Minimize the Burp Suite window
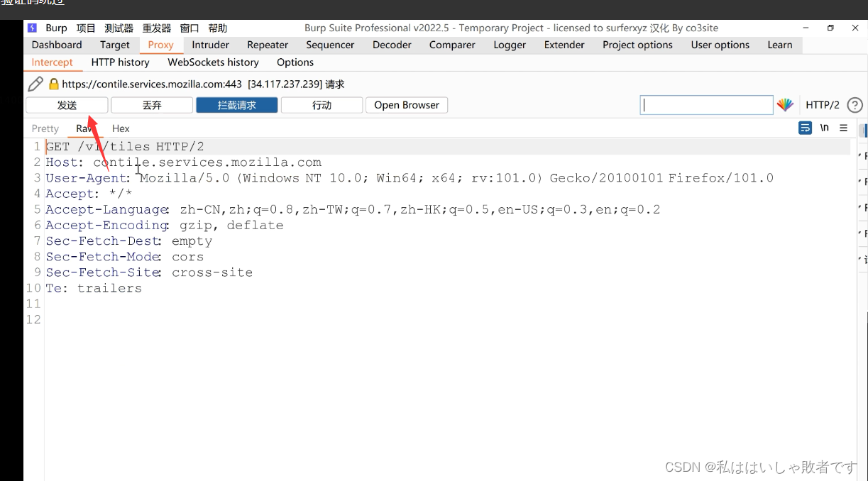Screen dimensions: 868x481 [806, 28]
